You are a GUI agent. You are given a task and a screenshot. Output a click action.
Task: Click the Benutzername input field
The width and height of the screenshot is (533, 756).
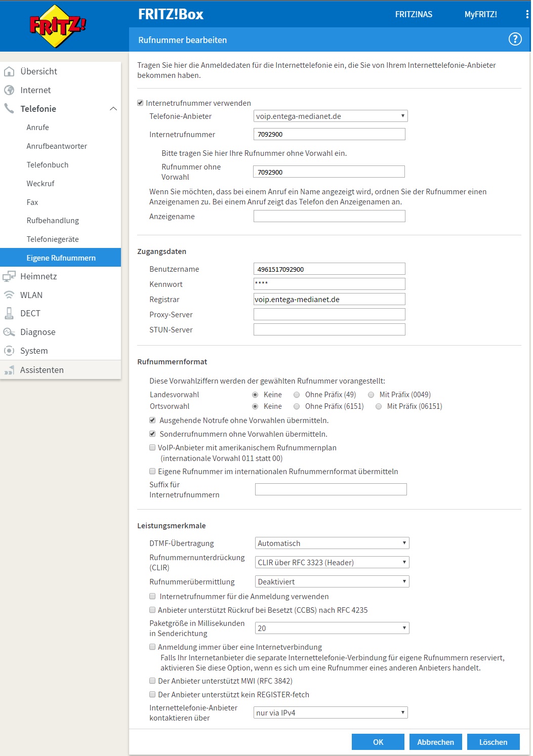[330, 269]
